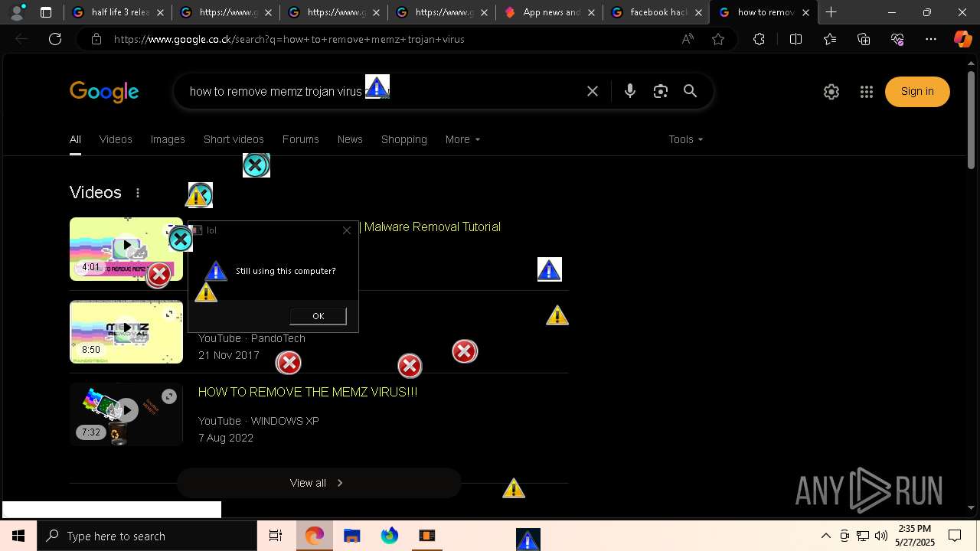The height and width of the screenshot is (551, 980).
Task: Click the browser address bar URL
Action: 289,39
